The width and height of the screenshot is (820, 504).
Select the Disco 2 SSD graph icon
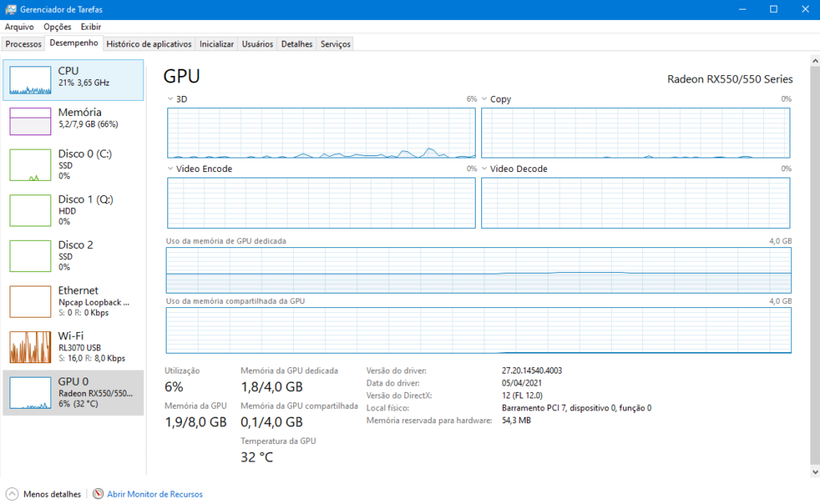(x=30, y=256)
